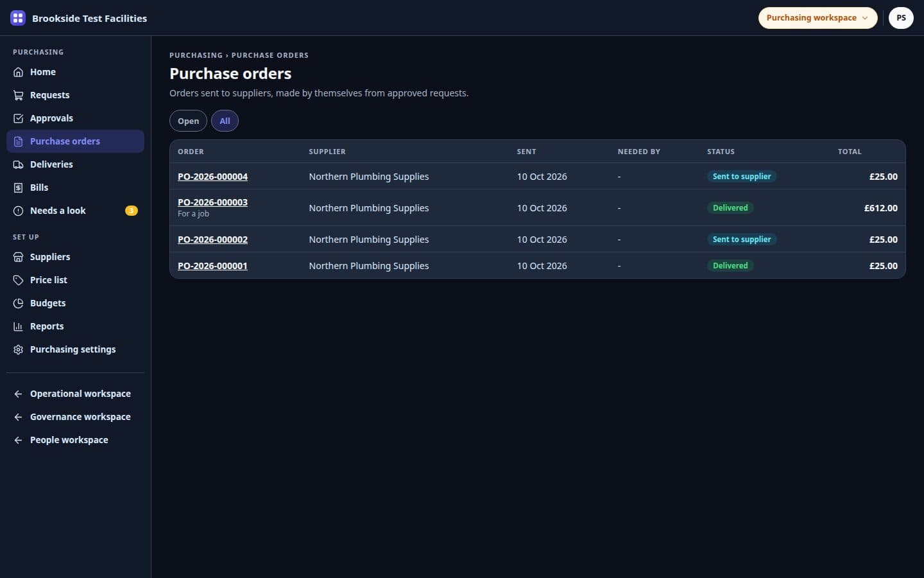Click the Status column header
Viewport: 924px width, 578px height.
(721, 152)
